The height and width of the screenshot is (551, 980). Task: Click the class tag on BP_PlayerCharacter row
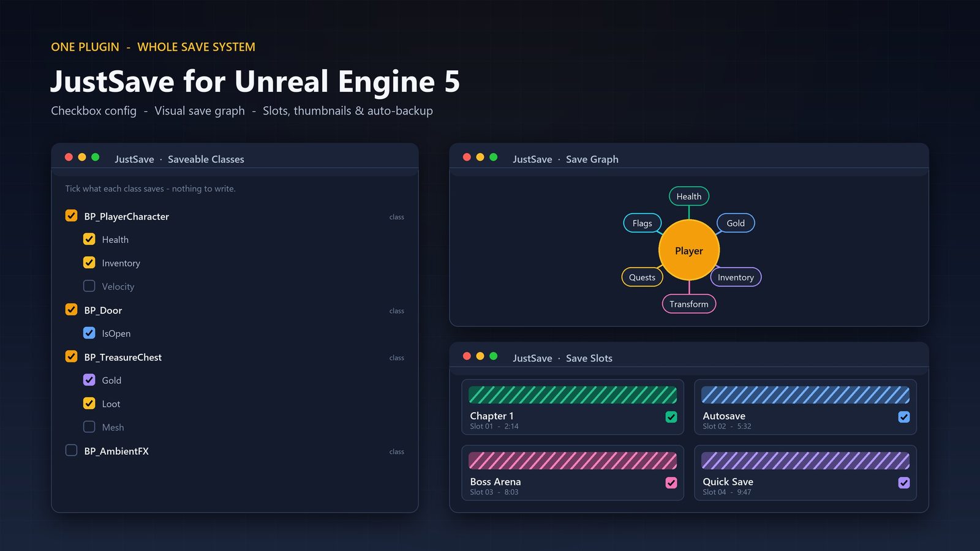pos(397,217)
